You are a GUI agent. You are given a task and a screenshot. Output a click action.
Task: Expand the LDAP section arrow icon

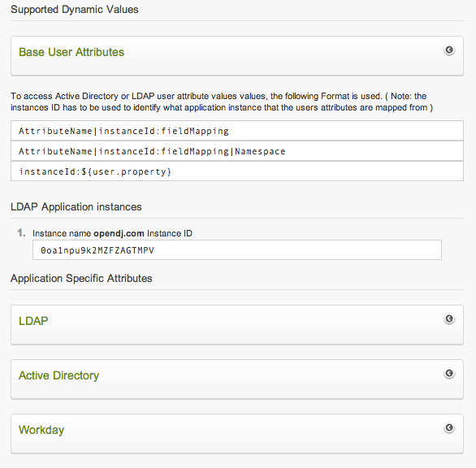pos(449,318)
